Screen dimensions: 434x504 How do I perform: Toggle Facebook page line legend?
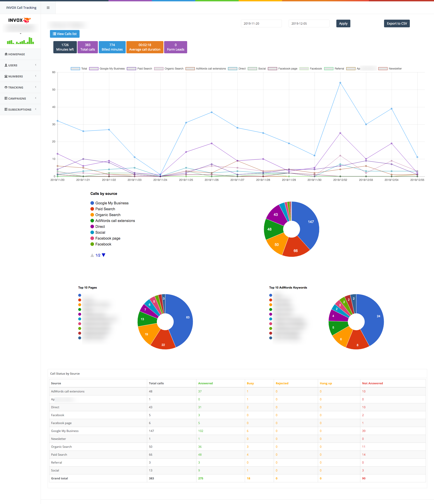click(283, 69)
